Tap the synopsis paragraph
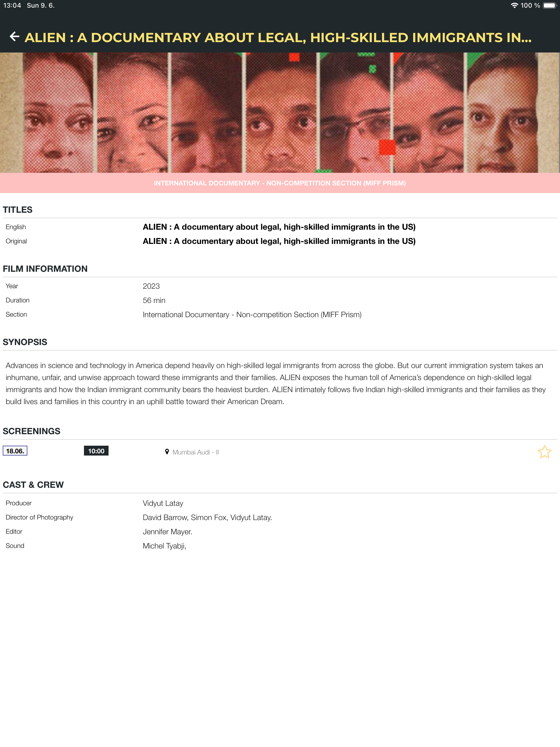 (276, 384)
